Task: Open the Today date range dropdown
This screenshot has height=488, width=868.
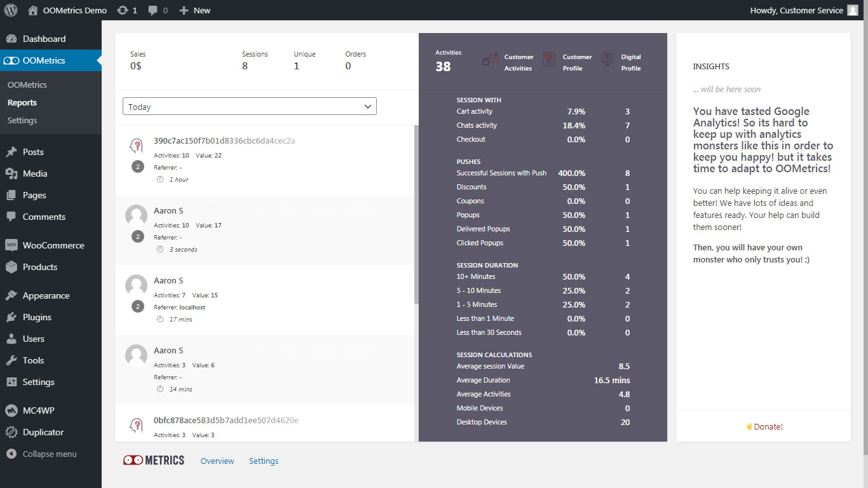Action: click(250, 107)
